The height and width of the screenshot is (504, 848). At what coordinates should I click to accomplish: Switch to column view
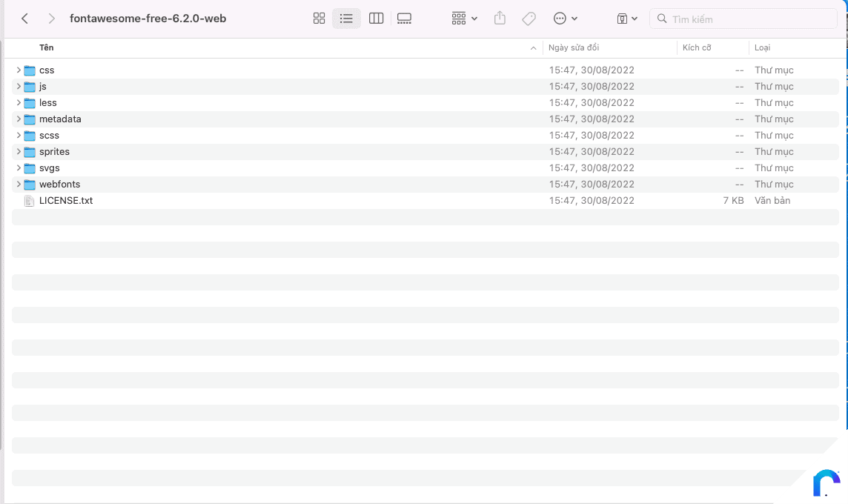click(x=376, y=19)
